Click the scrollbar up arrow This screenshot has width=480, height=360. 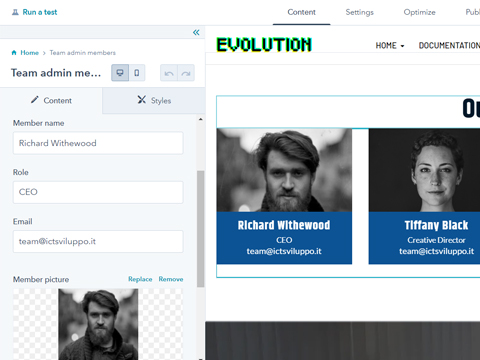click(200, 119)
